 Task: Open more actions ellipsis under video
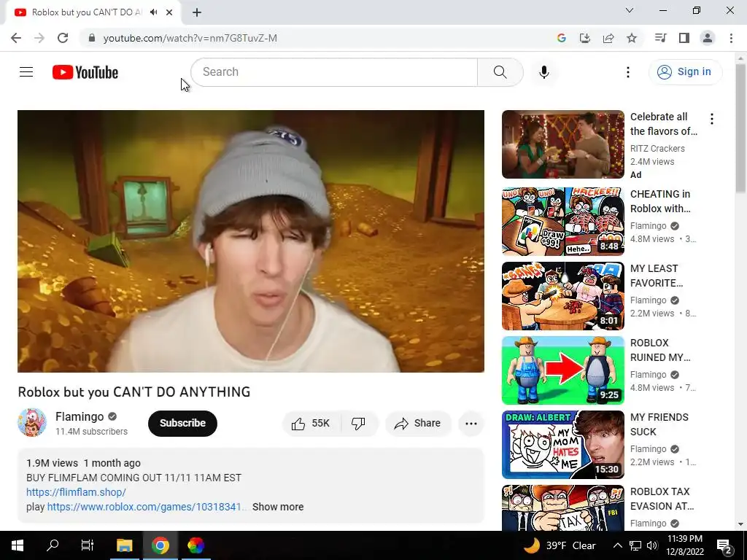(471, 424)
